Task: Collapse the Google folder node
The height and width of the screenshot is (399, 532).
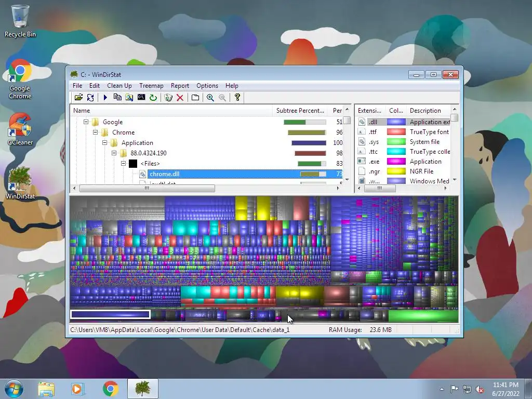Action: (86, 122)
